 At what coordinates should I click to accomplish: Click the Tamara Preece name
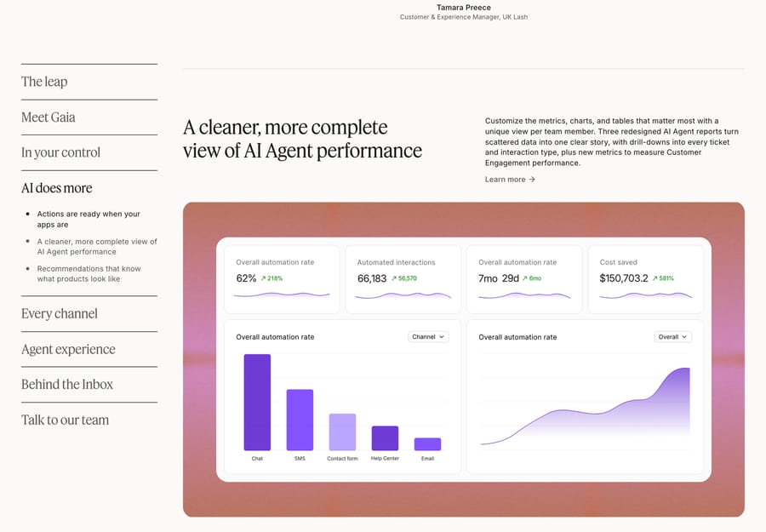464,8
